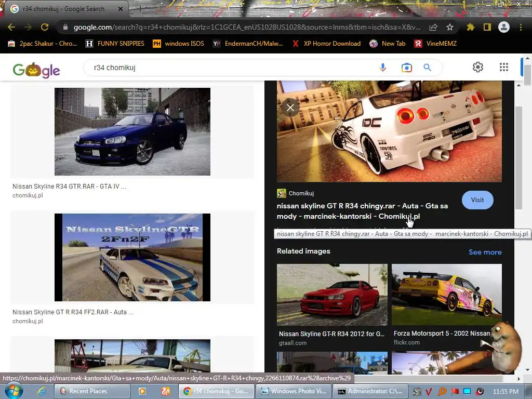Switch to Administrator command prompt on taskbar
Image resolution: width=532 pixels, height=399 pixels.
pos(370,391)
